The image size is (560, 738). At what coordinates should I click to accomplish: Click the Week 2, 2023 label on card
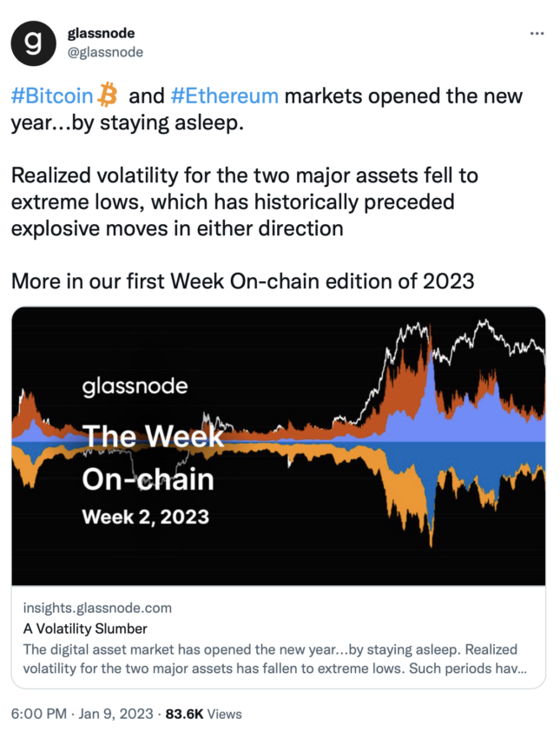point(145,517)
